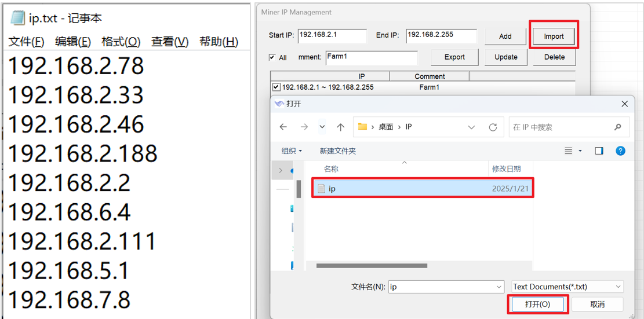Click the Update button
The height and width of the screenshot is (319, 644).
(505, 57)
